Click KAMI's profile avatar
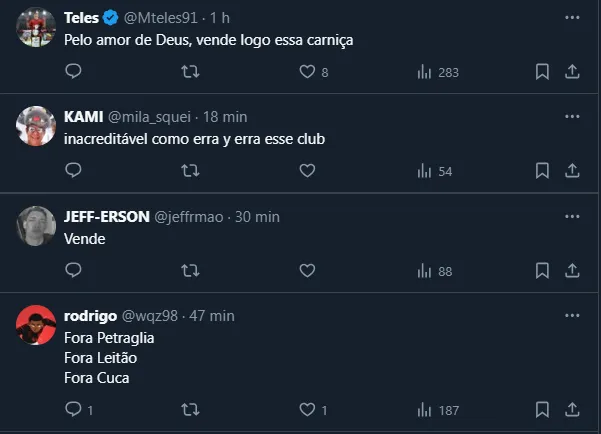The width and height of the screenshot is (601, 434). tap(36, 125)
